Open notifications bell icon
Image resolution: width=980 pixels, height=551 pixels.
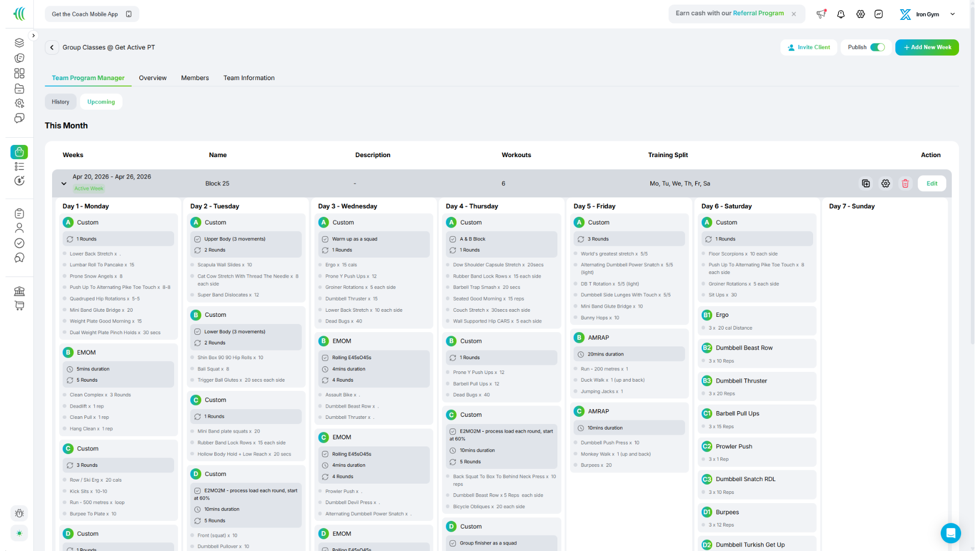coord(841,14)
